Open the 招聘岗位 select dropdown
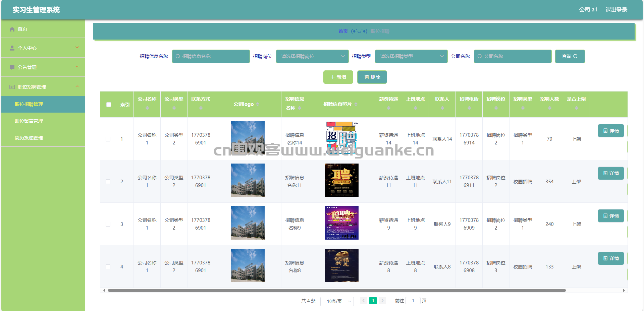644x311 pixels. [312, 56]
